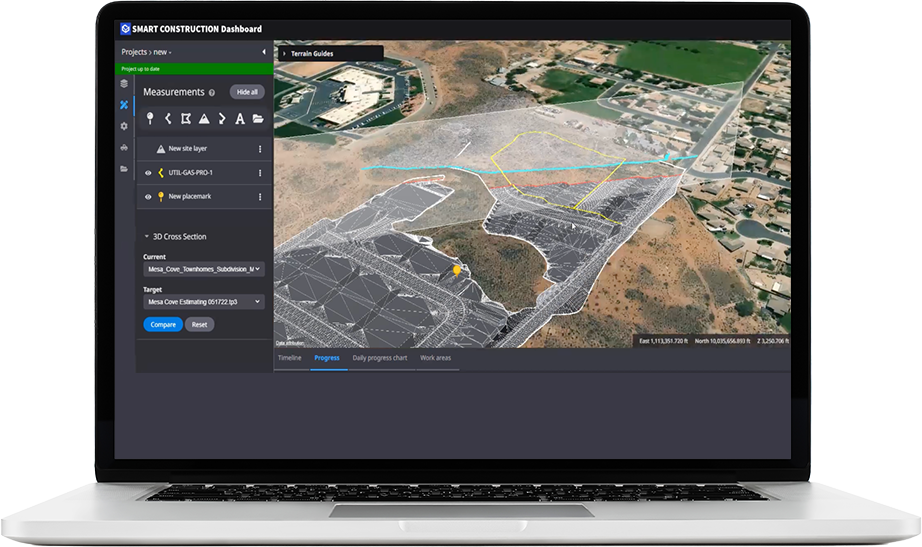Select the site layer mountain tool

204,119
